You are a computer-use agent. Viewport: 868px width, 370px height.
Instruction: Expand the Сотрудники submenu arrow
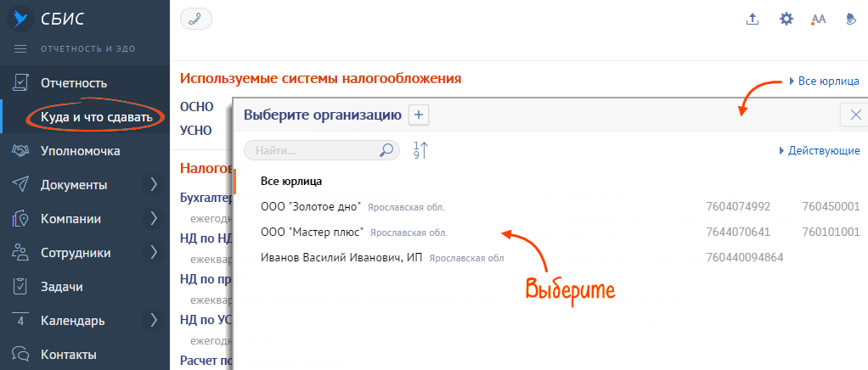point(154,253)
